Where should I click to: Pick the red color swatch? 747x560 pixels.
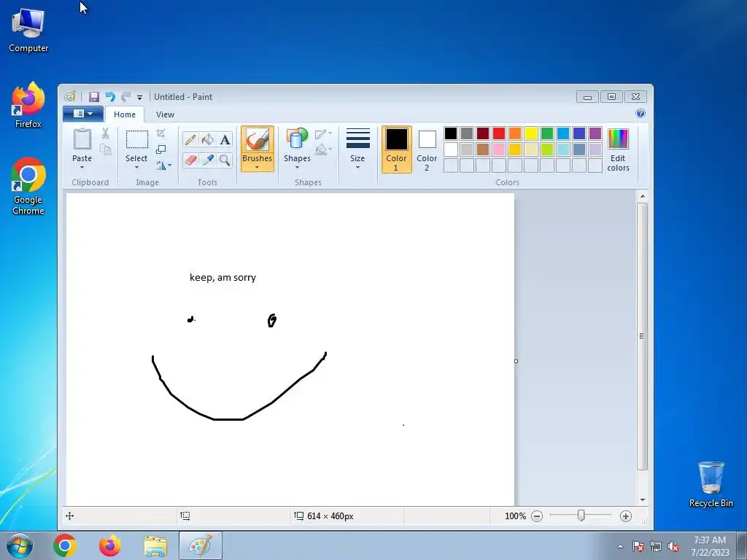[499, 133]
